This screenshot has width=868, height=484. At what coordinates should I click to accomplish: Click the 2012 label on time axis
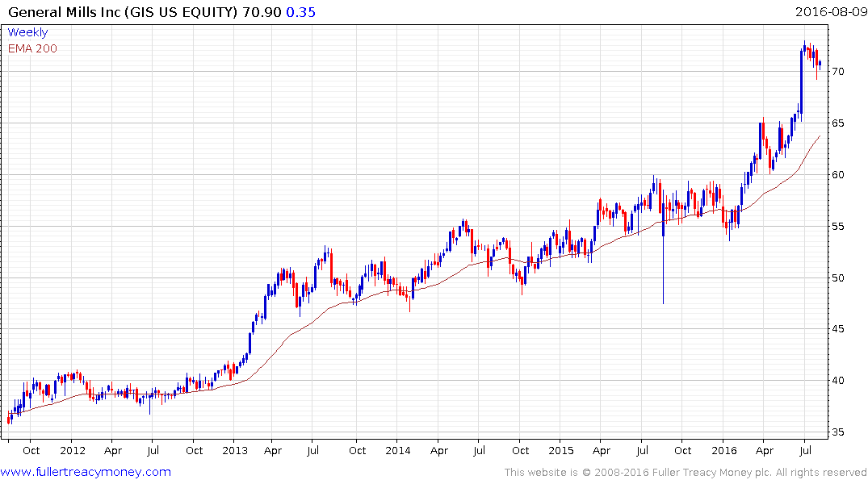point(73,451)
